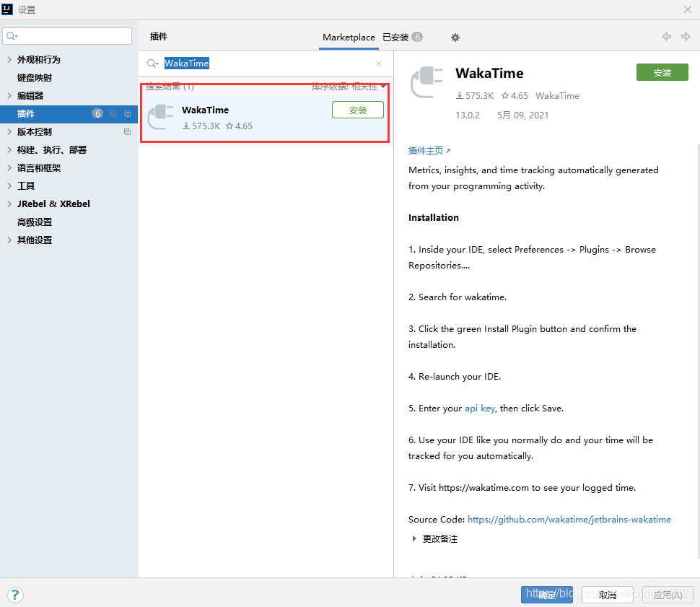Image resolution: width=700 pixels, height=607 pixels.
Task: Click the green 安装 button in details
Action: point(662,72)
